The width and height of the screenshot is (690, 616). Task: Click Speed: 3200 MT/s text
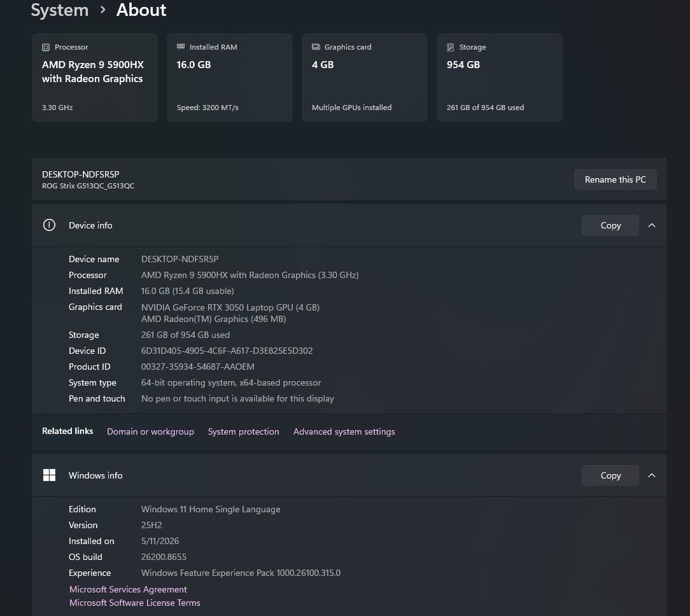[x=208, y=108]
